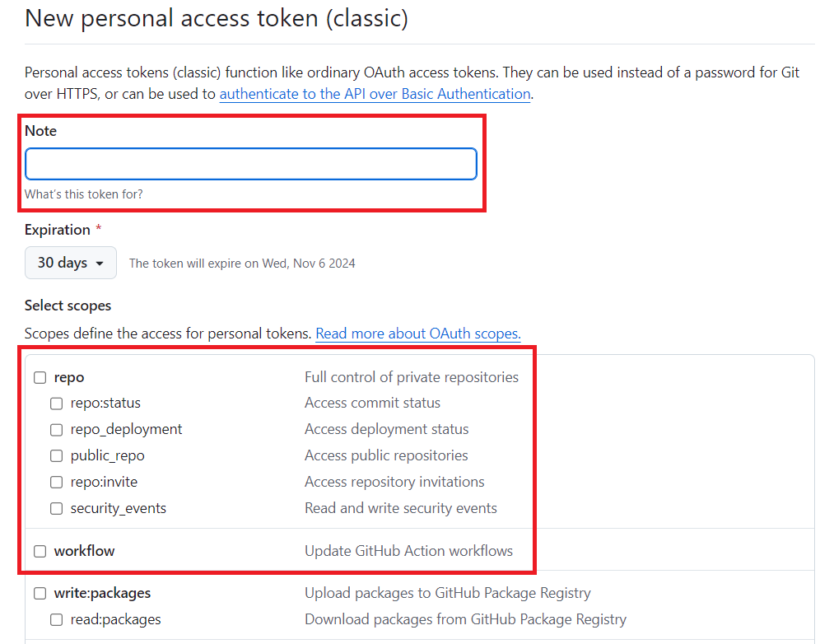
Task: Click the repo_deployment label text
Action: tap(126, 429)
